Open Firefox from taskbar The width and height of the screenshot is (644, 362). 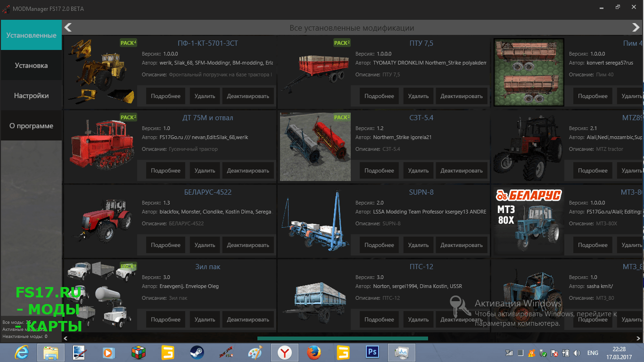click(314, 352)
